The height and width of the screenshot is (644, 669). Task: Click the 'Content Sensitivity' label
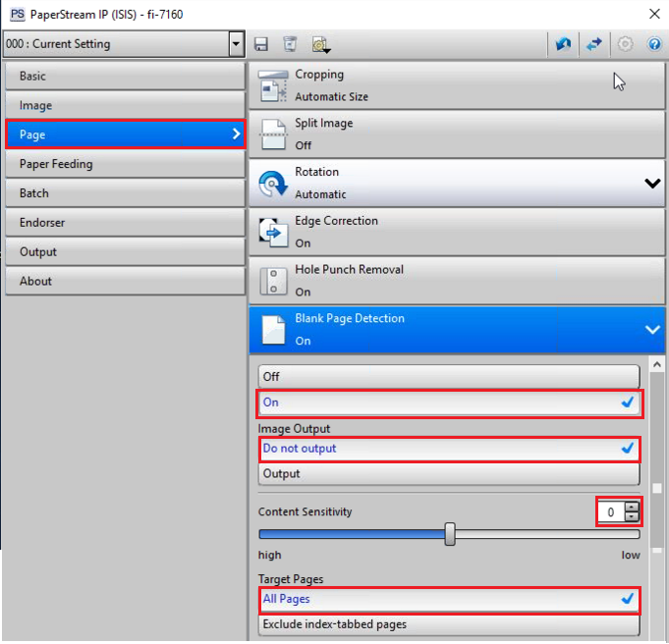coord(306,511)
